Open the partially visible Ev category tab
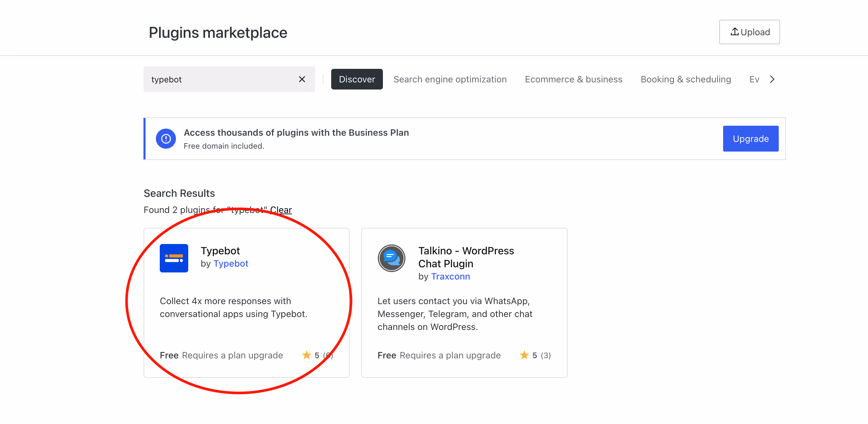Screen dimensions: 868x424 pyautogui.click(x=754, y=79)
